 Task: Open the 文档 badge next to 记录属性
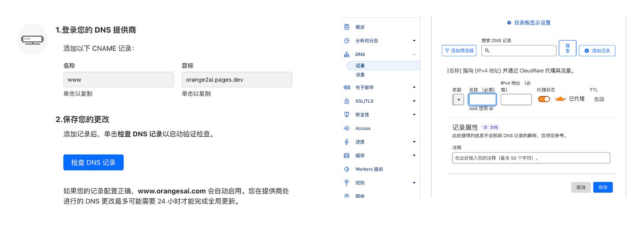tap(491, 127)
